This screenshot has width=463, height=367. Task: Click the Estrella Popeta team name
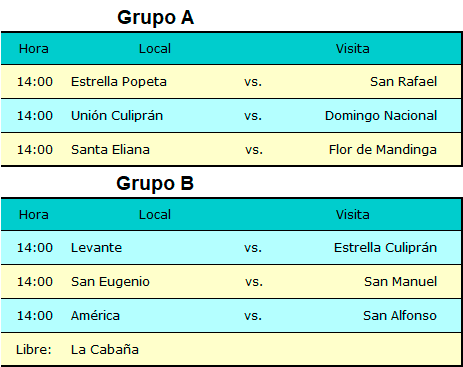(x=119, y=82)
